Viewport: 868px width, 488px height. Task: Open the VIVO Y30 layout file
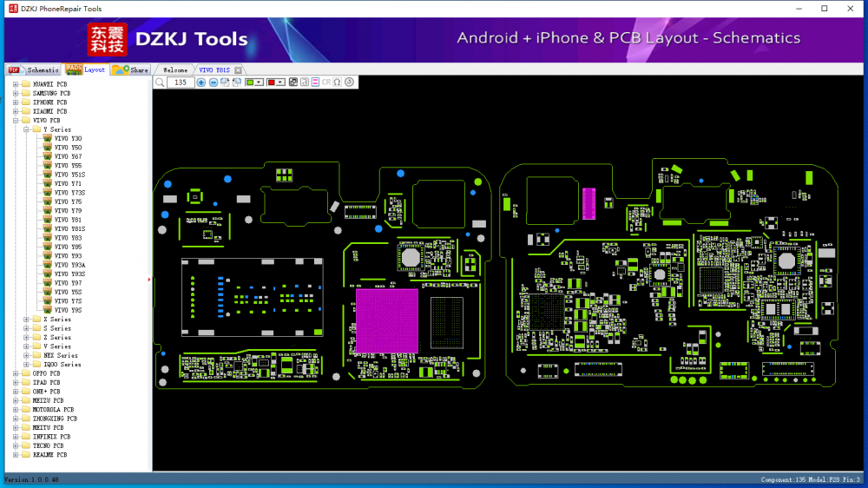[68, 138]
